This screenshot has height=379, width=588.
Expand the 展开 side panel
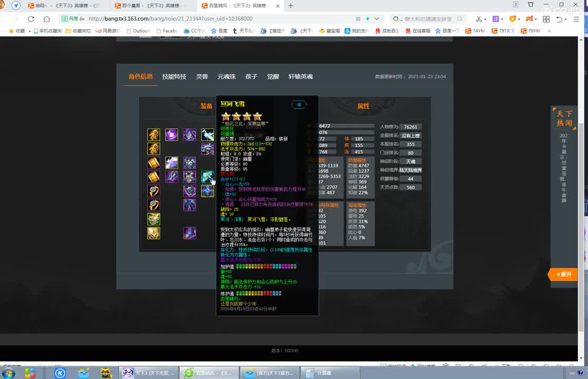[563, 274]
